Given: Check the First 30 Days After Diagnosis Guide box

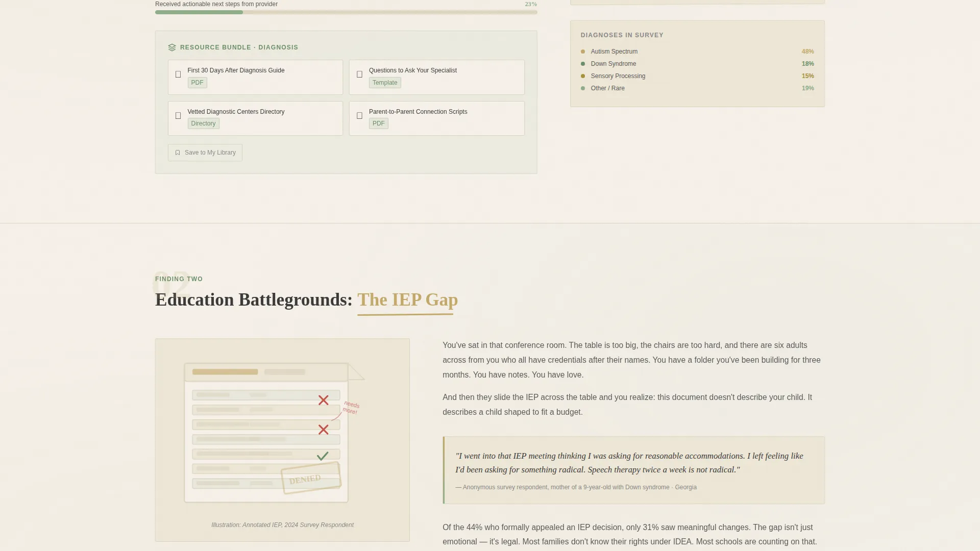Looking at the screenshot, I should click(x=178, y=74).
